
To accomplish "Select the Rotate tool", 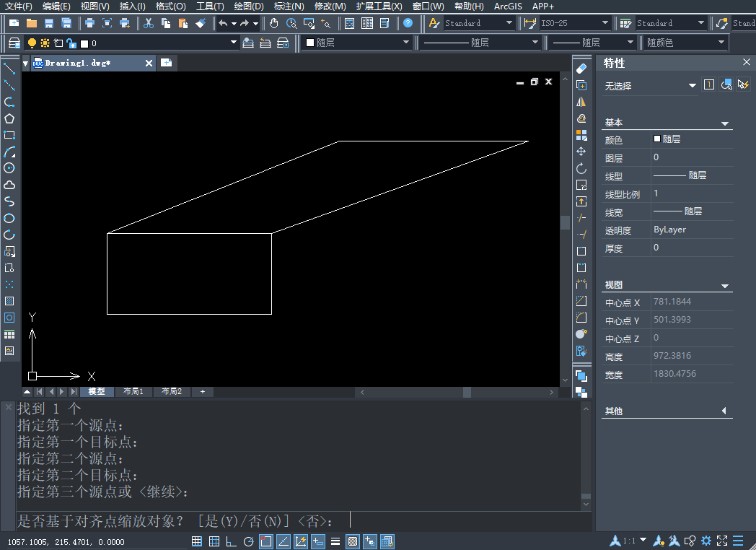I will point(581,168).
